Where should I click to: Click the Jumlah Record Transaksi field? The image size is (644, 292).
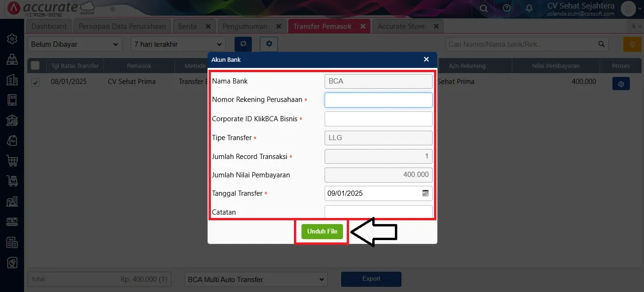coord(378,156)
